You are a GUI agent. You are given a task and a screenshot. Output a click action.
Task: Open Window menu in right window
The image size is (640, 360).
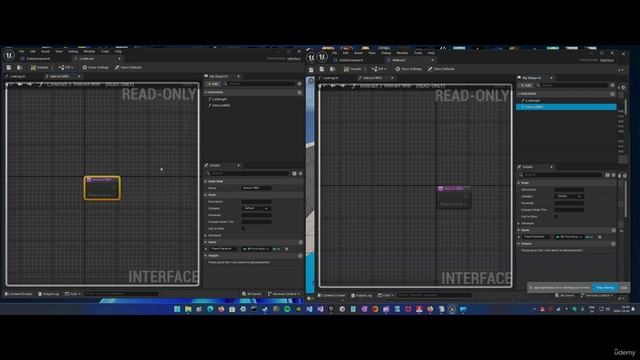402,53
